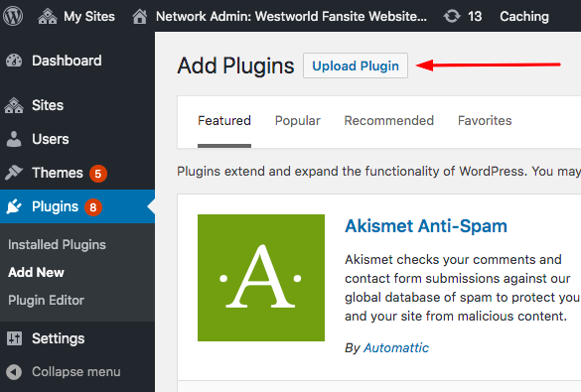Viewport: 581px width, 392px height.
Task: Open the My Sites network icon
Action: (48, 17)
